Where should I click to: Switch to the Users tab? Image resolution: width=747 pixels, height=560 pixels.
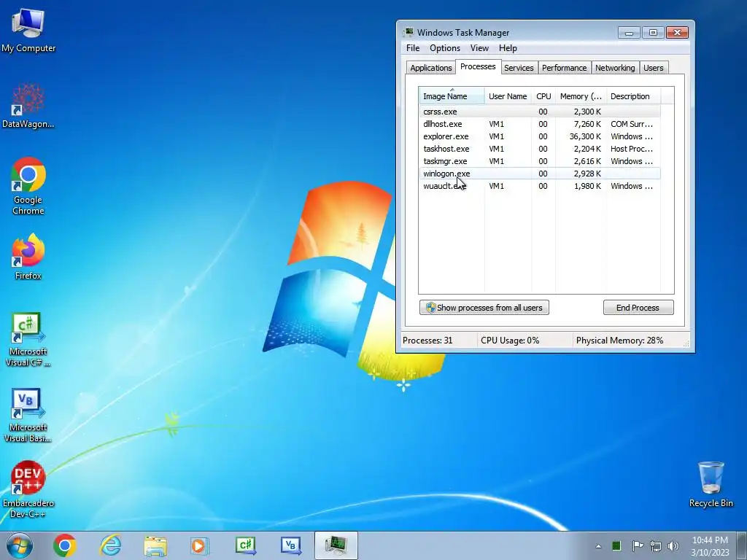[x=653, y=68]
